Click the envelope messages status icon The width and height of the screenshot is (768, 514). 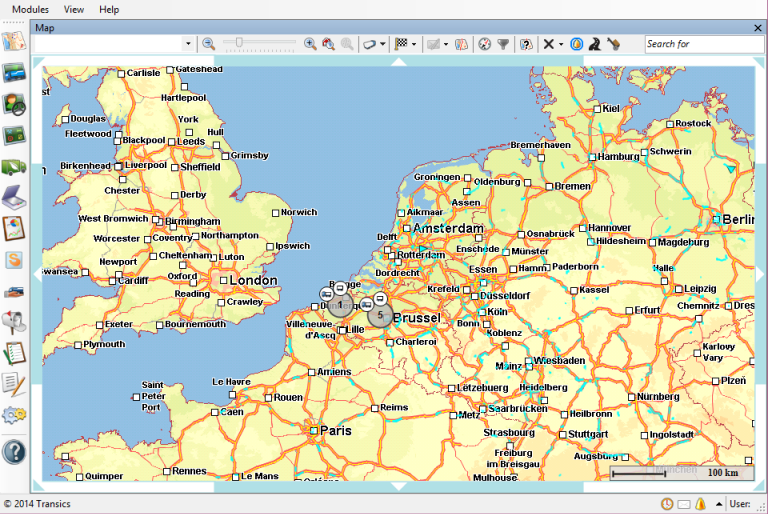684,504
